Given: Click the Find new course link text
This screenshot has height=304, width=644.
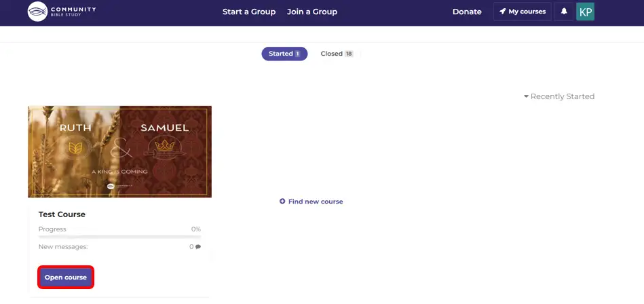Looking at the screenshot, I should click(x=316, y=202).
